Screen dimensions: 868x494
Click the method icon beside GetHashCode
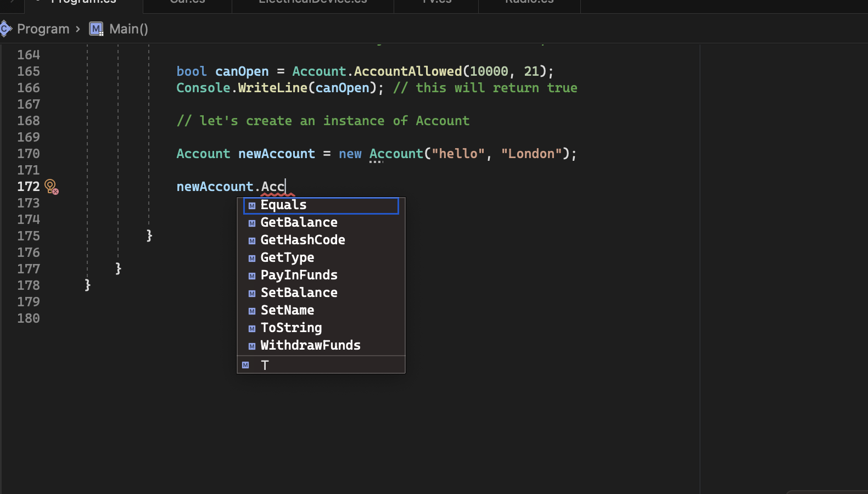point(252,241)
